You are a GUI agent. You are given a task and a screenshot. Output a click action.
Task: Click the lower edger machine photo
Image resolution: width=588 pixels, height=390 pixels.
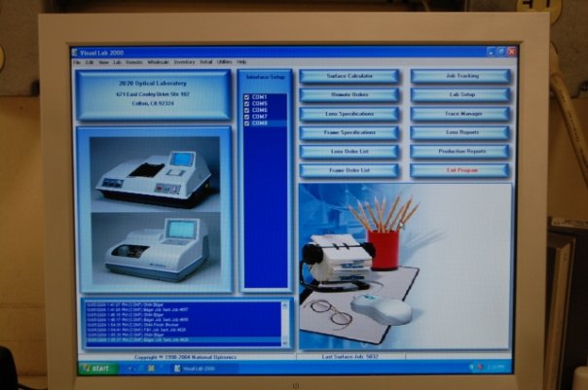point(155,248)
